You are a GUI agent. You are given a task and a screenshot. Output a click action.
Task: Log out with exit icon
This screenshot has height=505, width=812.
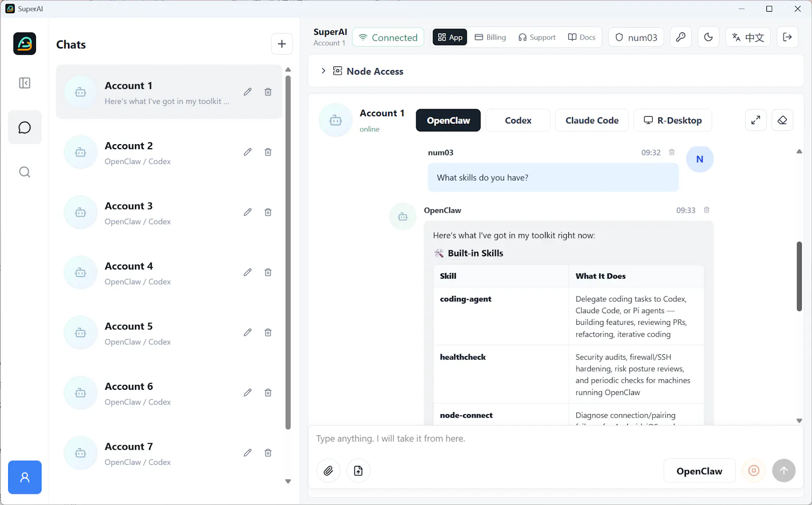(788, 37)
